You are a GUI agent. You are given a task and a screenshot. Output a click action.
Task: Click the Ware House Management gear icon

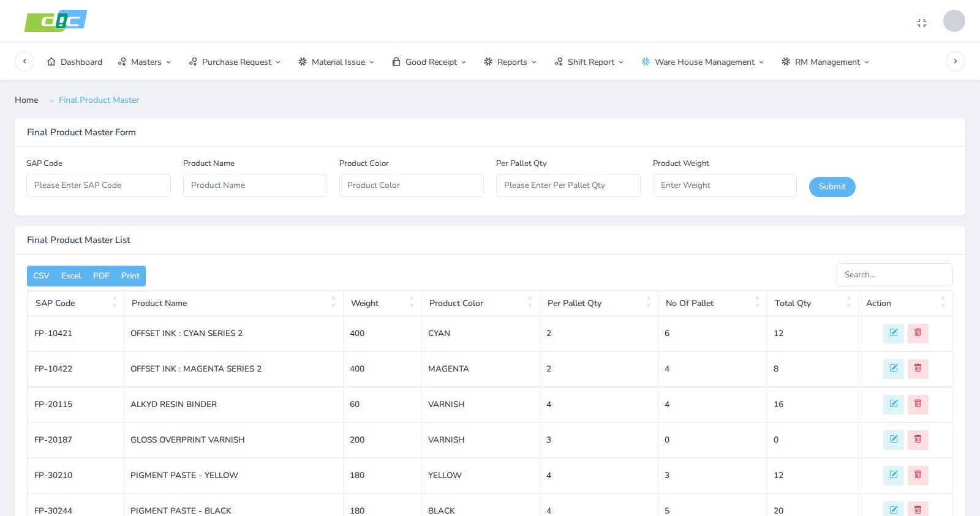coord(646,62)
